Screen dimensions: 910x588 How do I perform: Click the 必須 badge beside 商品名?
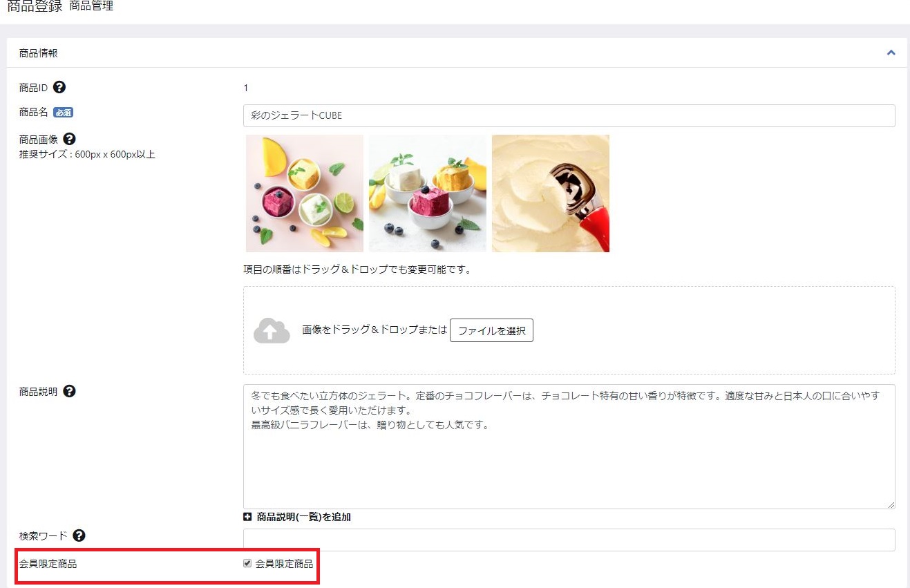point(63,113)
